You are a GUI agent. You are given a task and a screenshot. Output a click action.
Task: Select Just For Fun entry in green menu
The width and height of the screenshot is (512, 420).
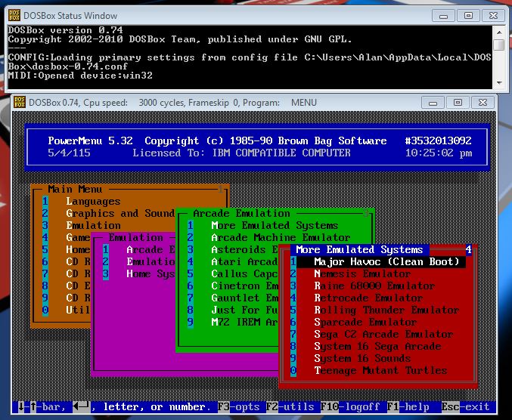[x=244, y=310]
